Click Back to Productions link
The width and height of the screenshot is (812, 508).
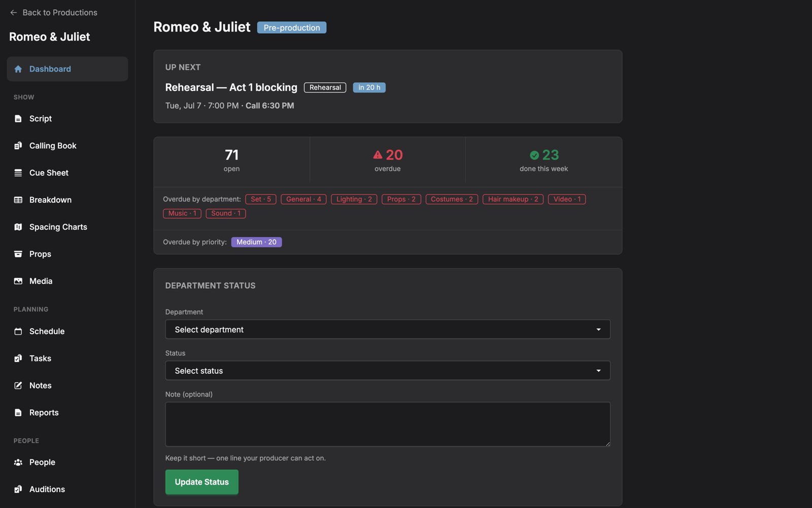click(x=54, y=13)
